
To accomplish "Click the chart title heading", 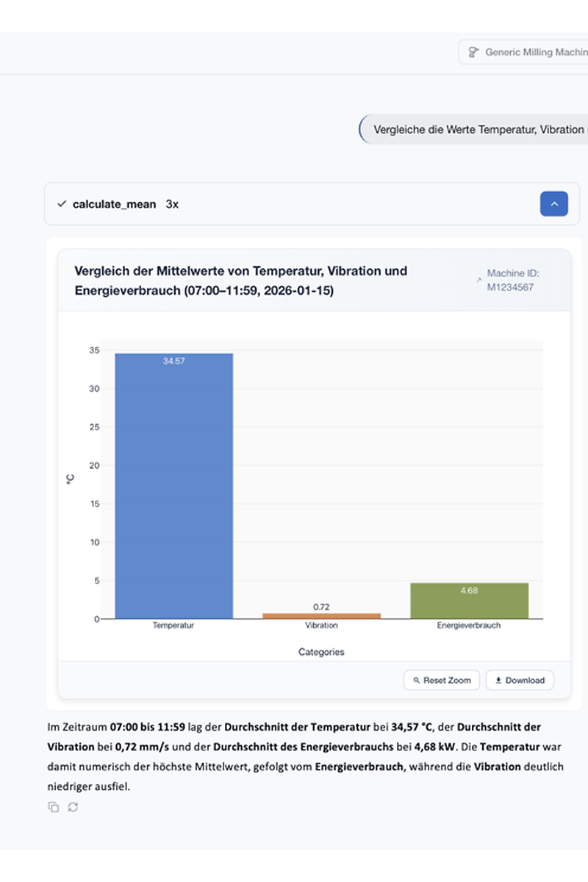I will click(241, 281).
